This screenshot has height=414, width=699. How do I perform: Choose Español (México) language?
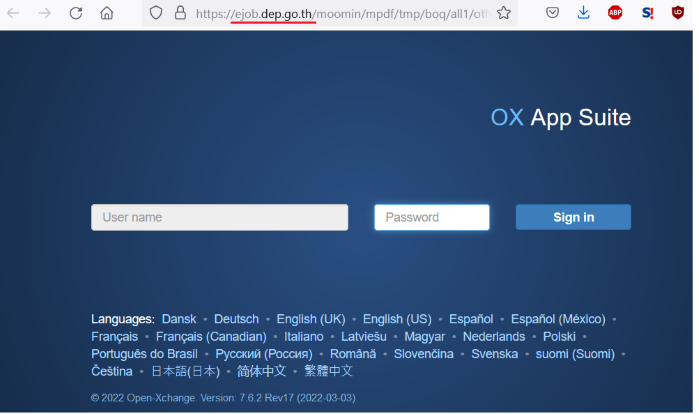(558, 319)
